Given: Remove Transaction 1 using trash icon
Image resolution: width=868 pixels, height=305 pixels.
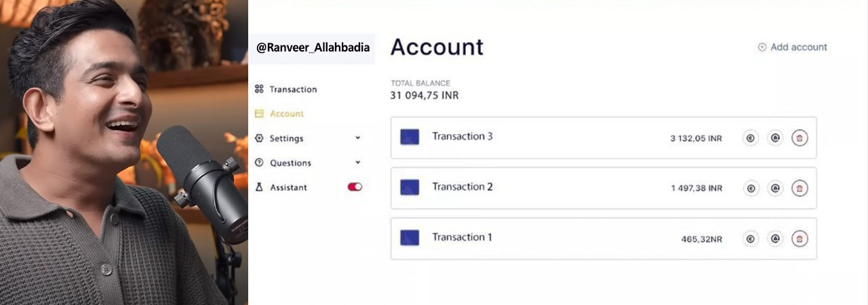Looking at the screenshot, I should point(800,239).
